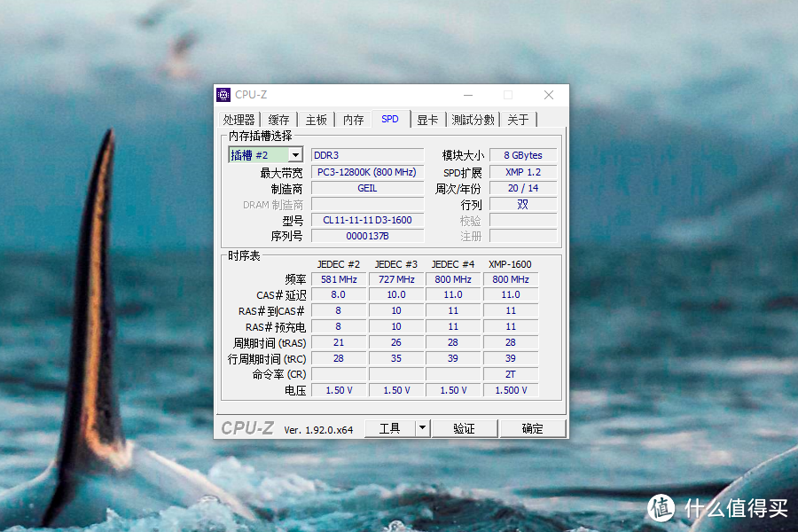This screenshot has width=798, height=532.
Task: Click the JEDEC #3 tRAS value 26
Action: [396, 342]
